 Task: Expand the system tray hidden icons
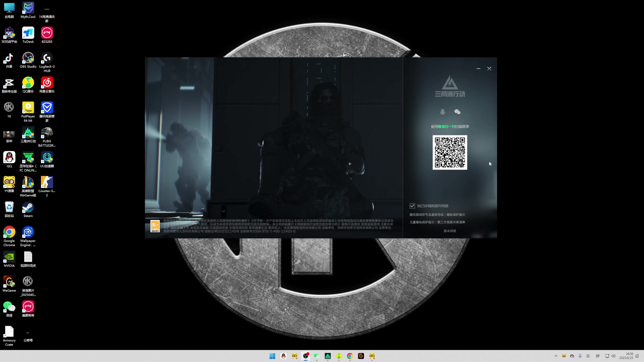click(x=556, y=356)
